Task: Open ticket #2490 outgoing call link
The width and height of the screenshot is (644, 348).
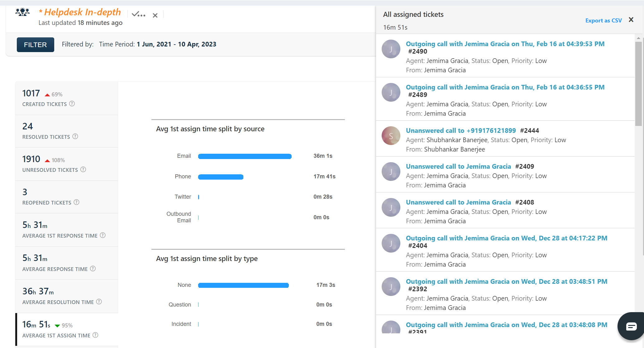Action: 505,44
